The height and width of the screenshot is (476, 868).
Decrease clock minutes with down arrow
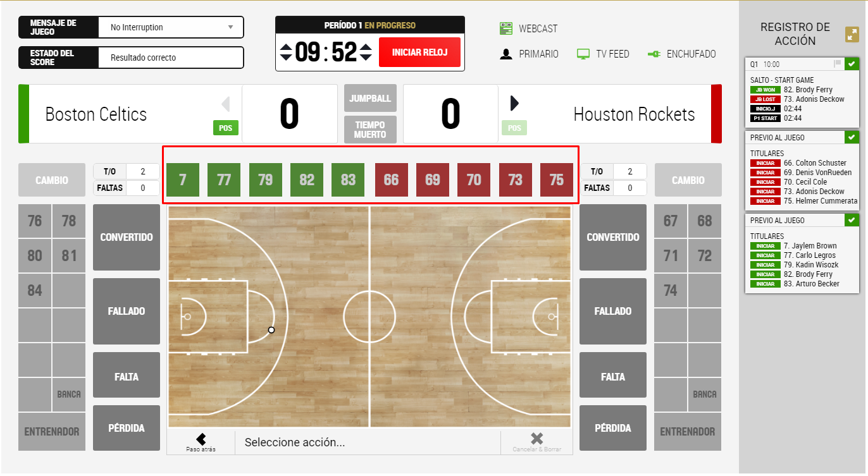(286, 58)
